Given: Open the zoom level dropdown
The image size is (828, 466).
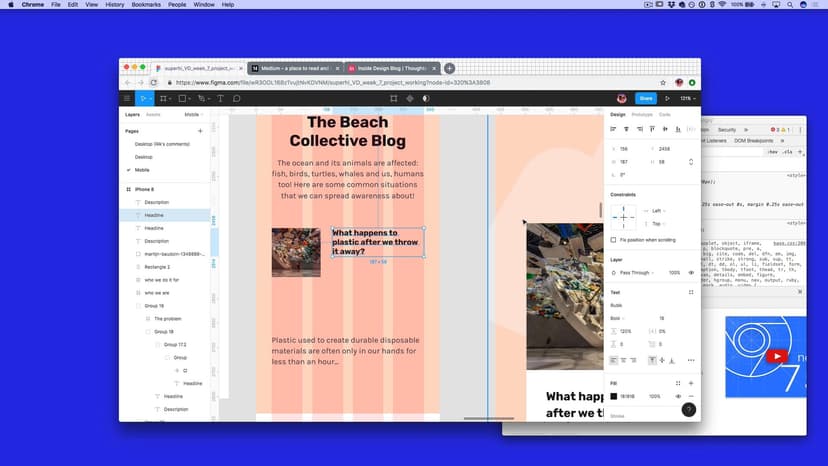Looking at the screenshot, I should pyautogui.click(x=687, y=98).
